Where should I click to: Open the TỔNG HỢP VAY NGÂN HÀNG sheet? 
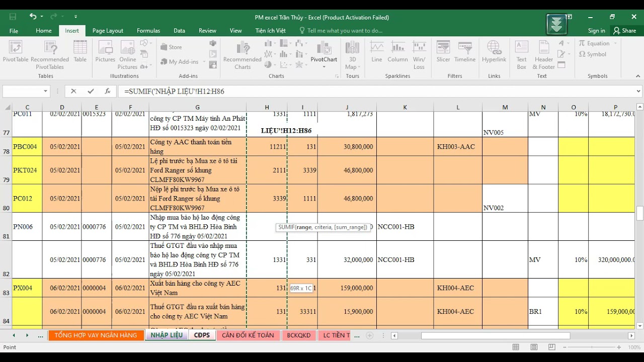(96, 335)
